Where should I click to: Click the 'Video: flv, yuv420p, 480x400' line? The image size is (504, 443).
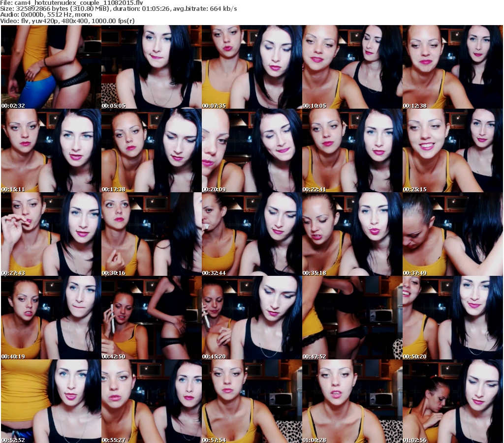coord(67,21)
